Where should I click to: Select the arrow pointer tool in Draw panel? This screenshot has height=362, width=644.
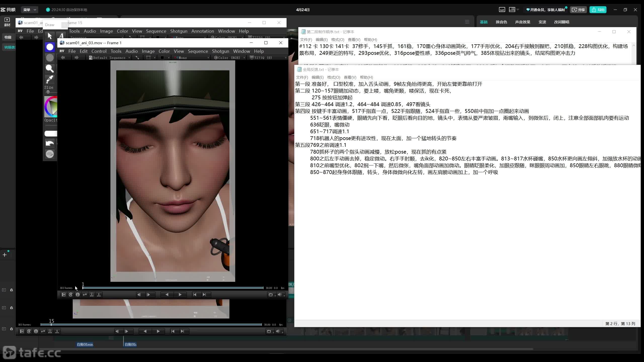pyautogui.click(x=50, y=36)
